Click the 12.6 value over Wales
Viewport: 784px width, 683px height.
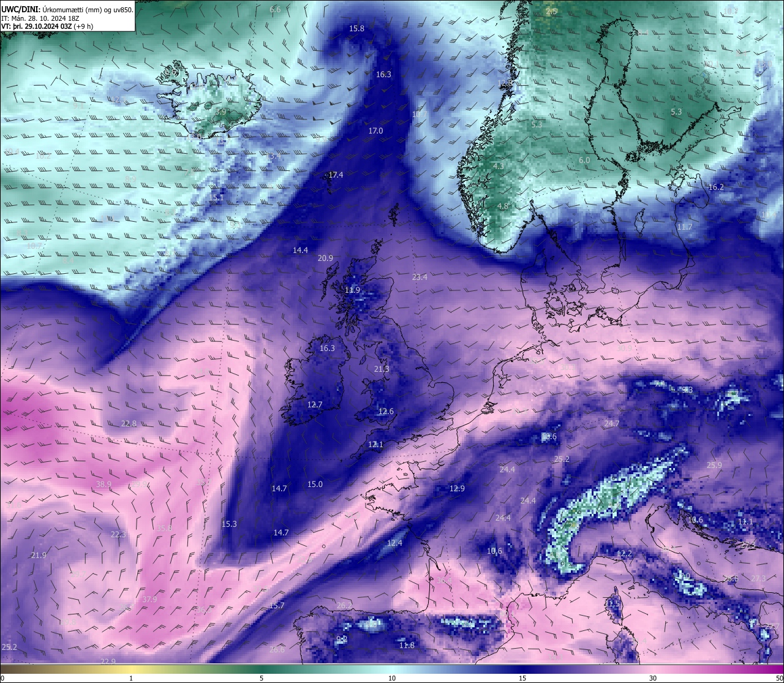coord(386,412)
